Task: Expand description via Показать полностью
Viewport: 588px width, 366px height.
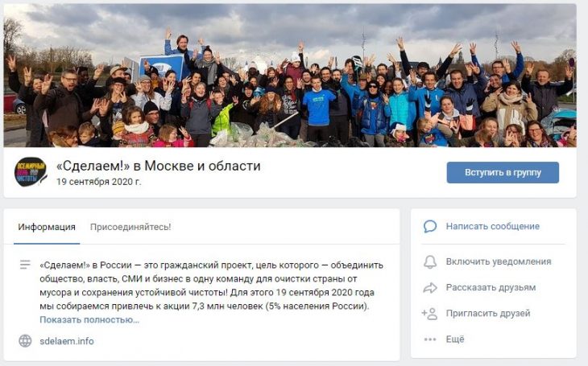Action: point(89,320)
